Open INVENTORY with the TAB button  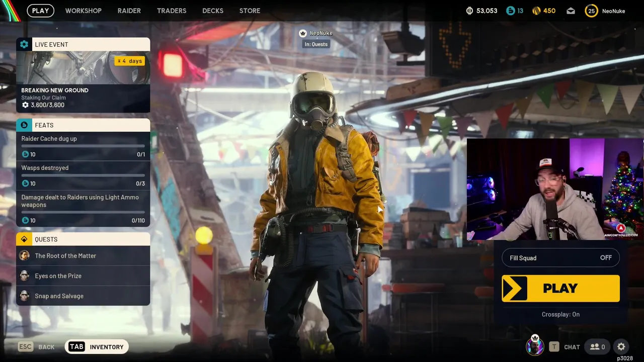click(97, 346)
